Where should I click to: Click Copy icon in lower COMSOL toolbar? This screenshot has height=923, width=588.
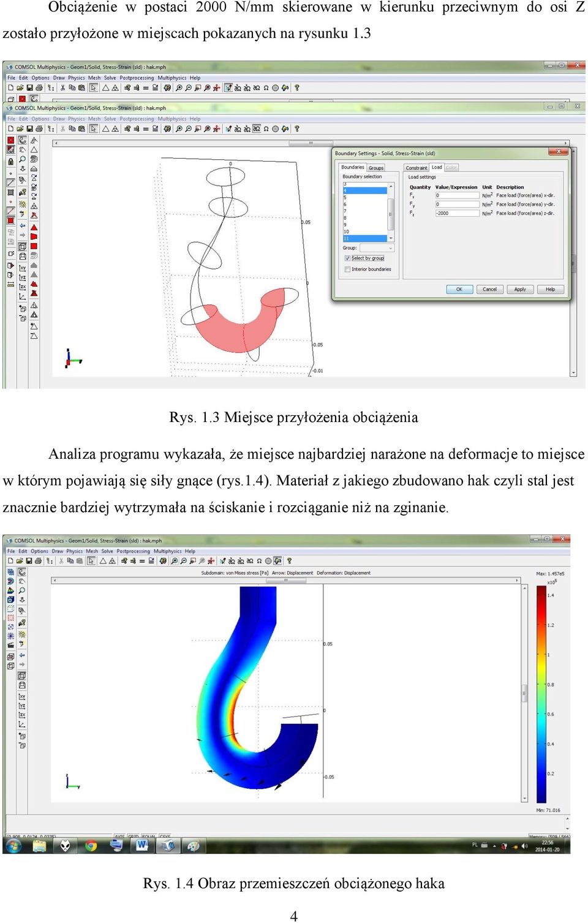(70, 560)
